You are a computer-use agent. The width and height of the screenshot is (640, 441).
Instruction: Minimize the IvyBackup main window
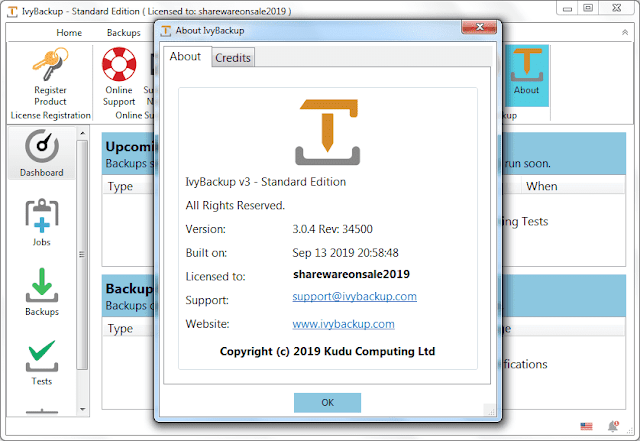[x=567, y=8]
